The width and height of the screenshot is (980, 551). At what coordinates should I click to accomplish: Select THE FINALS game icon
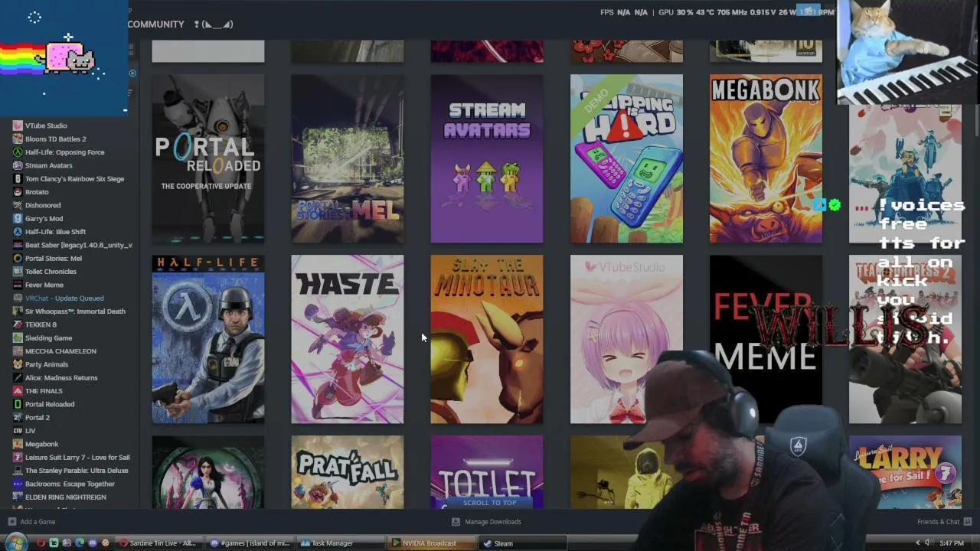coord(18,391)
